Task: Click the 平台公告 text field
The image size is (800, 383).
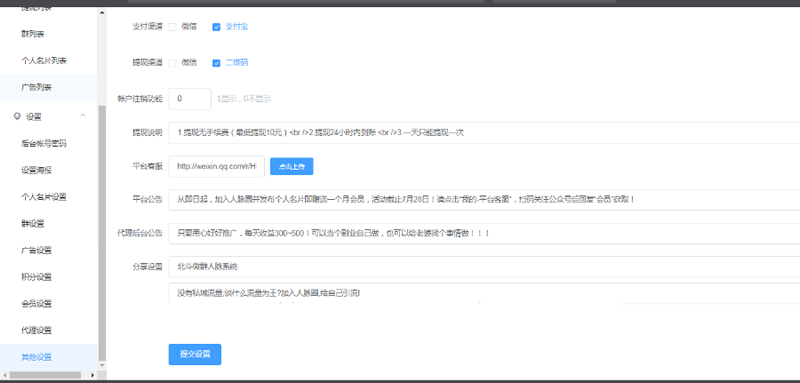Action: pos(484,200)
